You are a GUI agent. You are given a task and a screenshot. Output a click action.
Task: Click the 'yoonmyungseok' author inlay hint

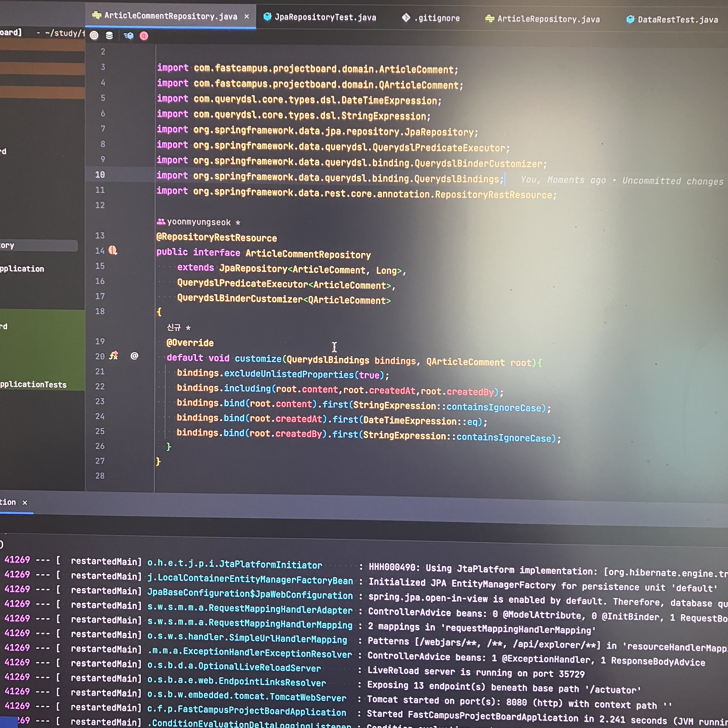pos(199,222)
